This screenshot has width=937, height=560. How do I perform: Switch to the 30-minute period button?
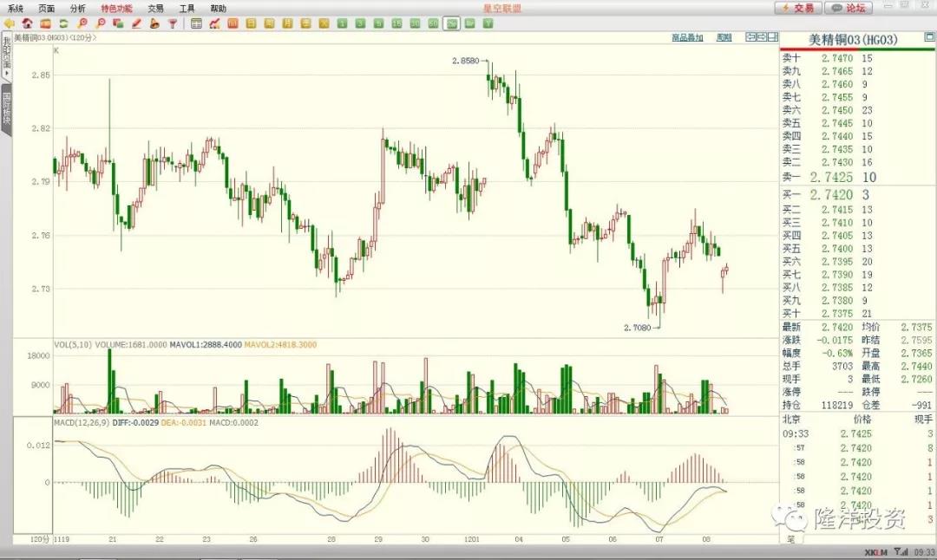415,24
